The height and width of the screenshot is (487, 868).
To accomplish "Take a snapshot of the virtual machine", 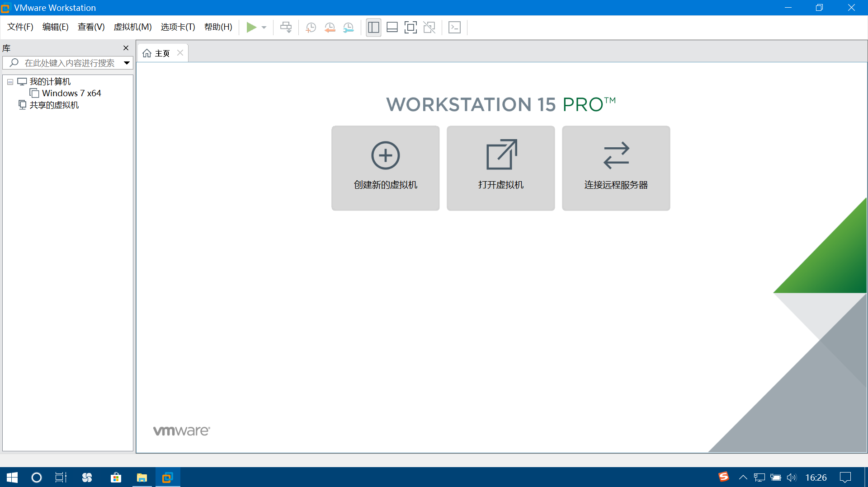I will (x=311, y=28).
